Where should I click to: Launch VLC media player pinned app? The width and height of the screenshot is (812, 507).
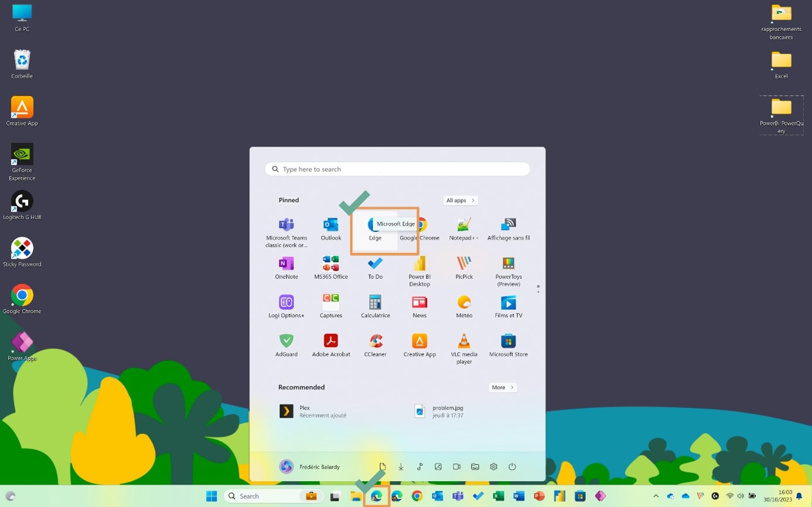click(464, 349)
